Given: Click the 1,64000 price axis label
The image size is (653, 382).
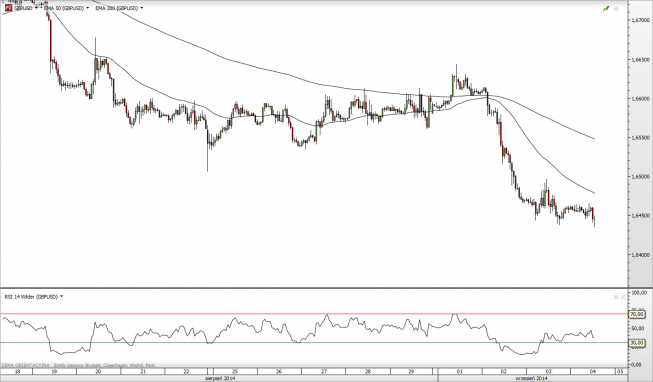Looking at the screenshot, I should point(640,255).
